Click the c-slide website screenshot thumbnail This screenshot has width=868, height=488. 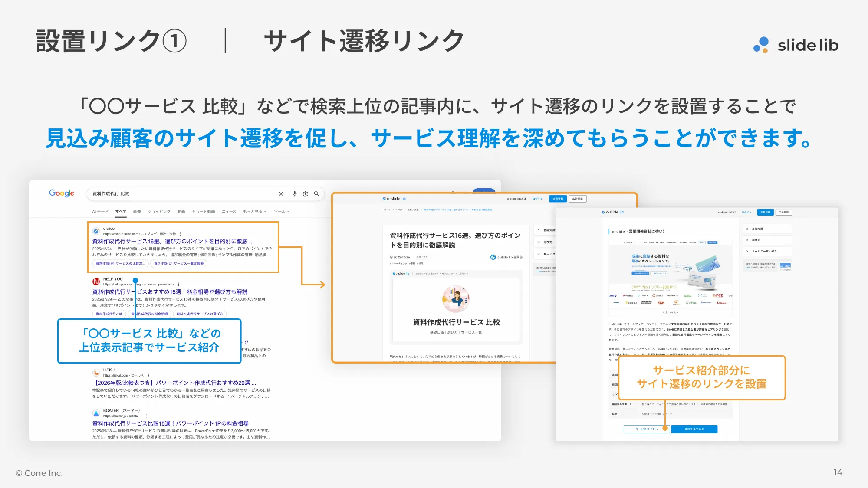tap(671, 274)
